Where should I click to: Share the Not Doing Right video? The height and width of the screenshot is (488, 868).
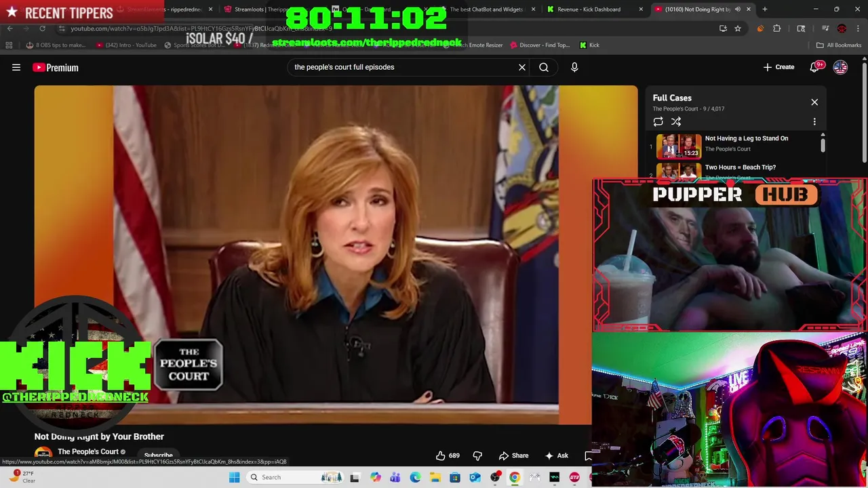coord(513,455)
